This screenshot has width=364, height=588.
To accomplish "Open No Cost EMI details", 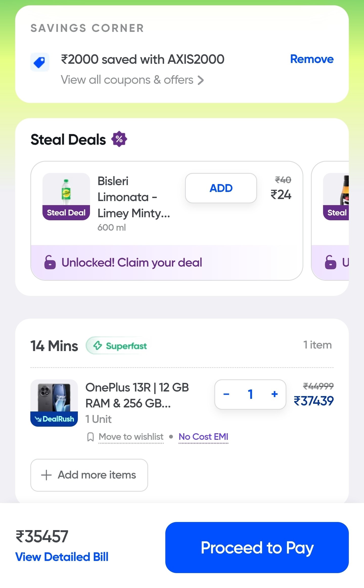I will 203,437.
